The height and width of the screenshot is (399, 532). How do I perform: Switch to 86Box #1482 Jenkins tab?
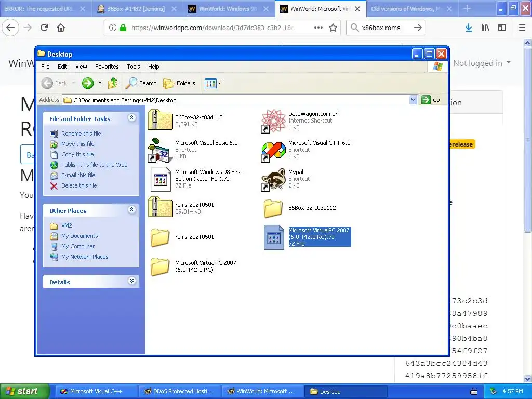click(x=137, y=9)
